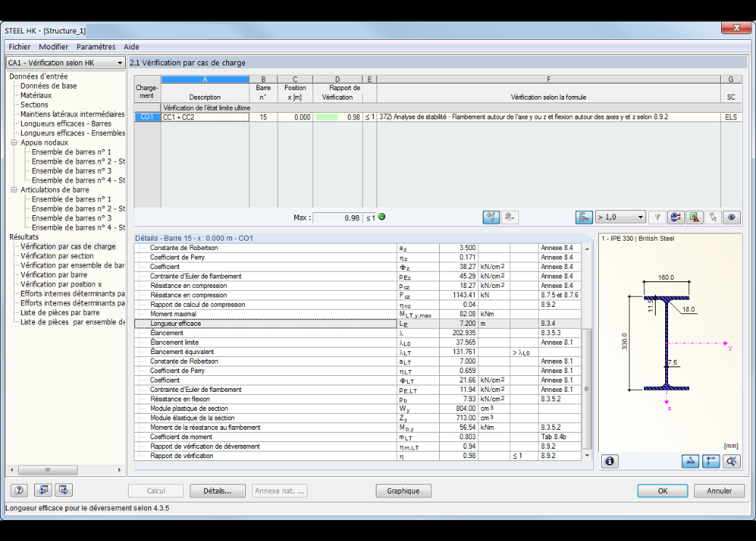The height and width of the screenshot is (541, 756).
Task: Select Longueurs efficaces - Barres
Action: tap(65, 124)
